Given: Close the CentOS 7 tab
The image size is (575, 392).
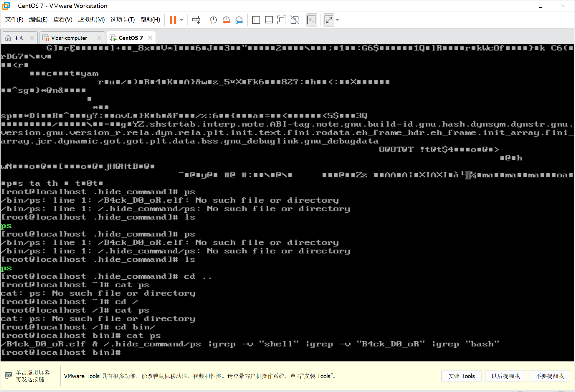Looking at the screenshot, I should pos(150,38).
